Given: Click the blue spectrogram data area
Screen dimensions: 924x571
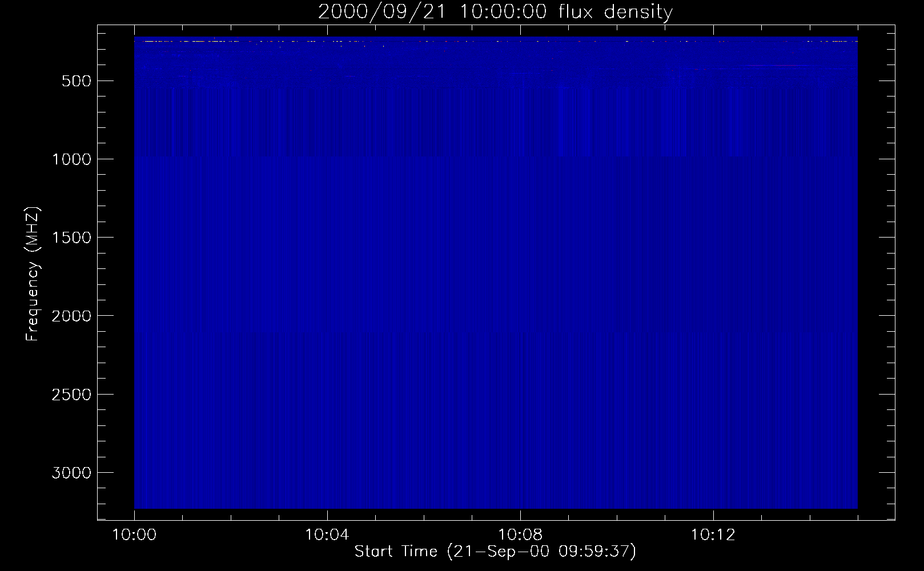Looking at the screenshot, I should point(496,272).
